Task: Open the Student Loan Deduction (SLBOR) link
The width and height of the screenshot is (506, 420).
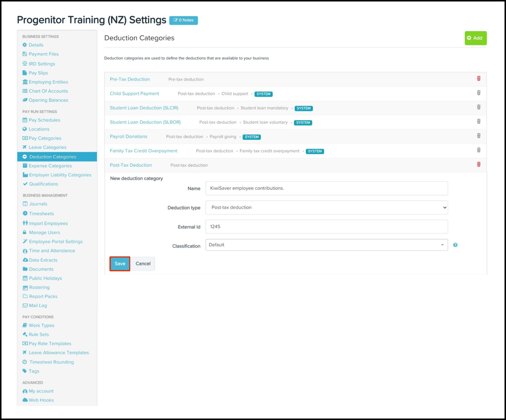Action: pos(145,122)
